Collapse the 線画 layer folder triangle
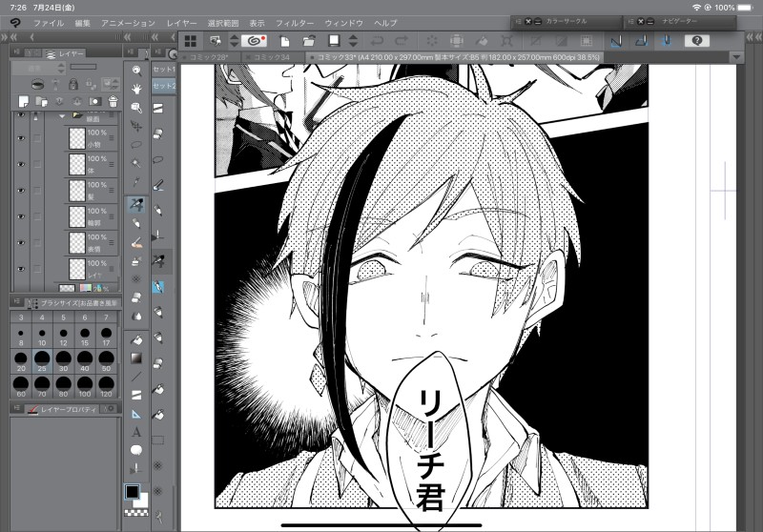The width and height of the screenshot is (763, 532). click(62, 116)
